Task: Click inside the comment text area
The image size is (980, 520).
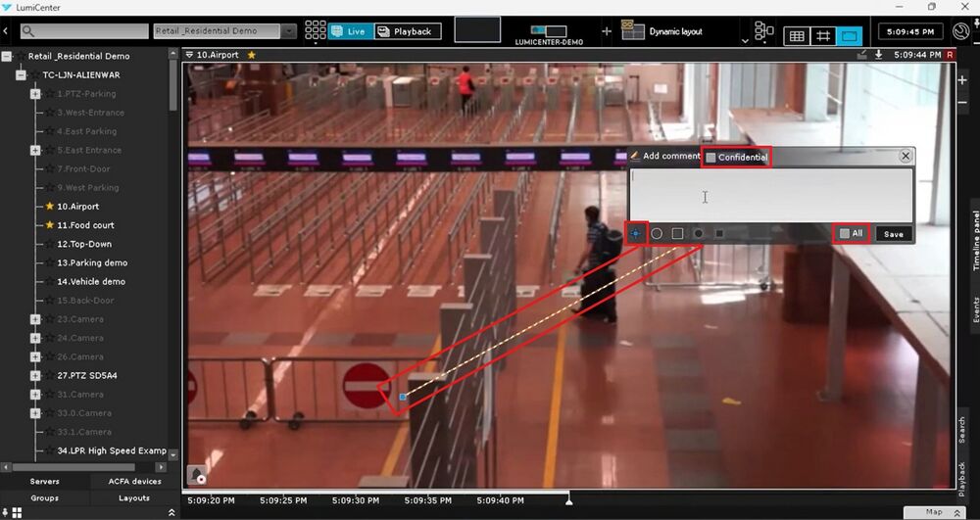Action: (770, 196)
